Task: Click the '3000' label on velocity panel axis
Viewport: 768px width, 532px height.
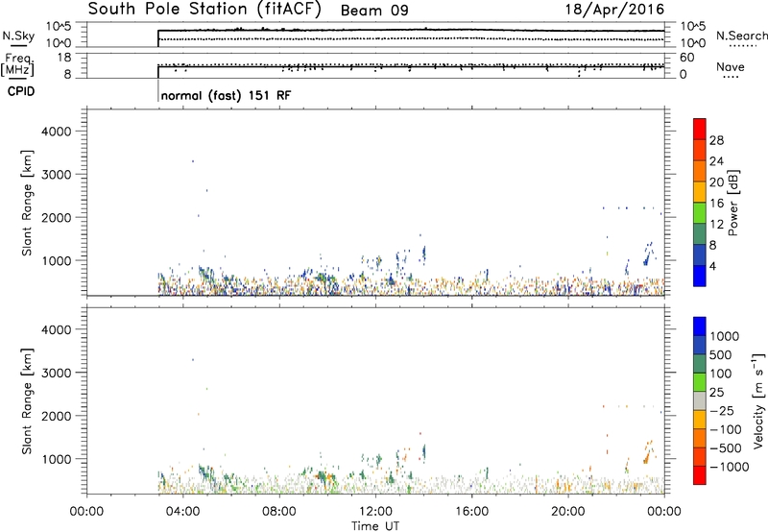Action: 56,373
